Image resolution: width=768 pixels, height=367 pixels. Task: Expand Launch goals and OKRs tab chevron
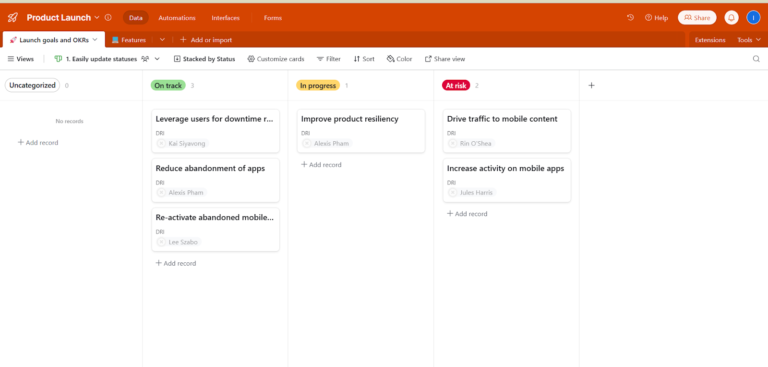point(96,40)
